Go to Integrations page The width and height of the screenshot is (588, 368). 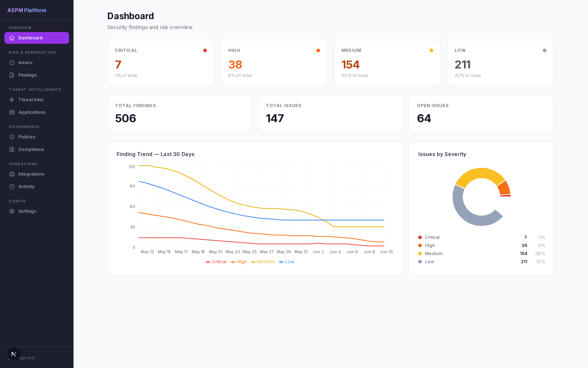pyautogui.click(x=37, y=174)
